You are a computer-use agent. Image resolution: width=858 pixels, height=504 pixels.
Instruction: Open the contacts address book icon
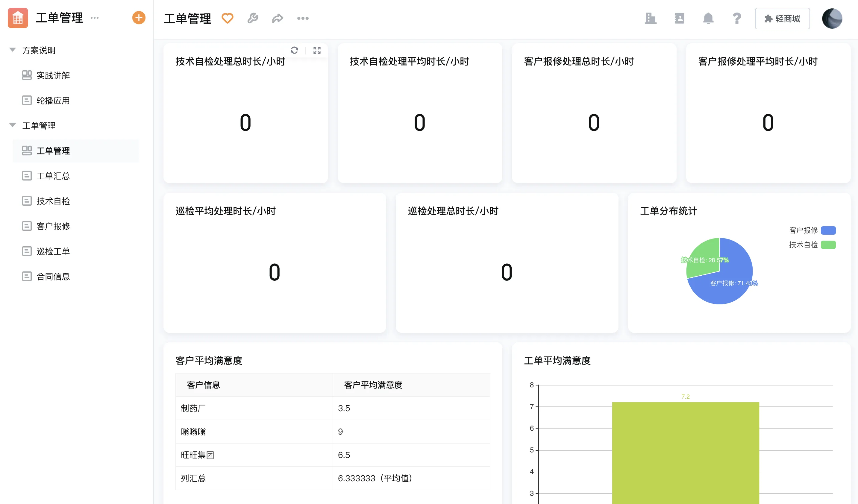tap(679, 18)
